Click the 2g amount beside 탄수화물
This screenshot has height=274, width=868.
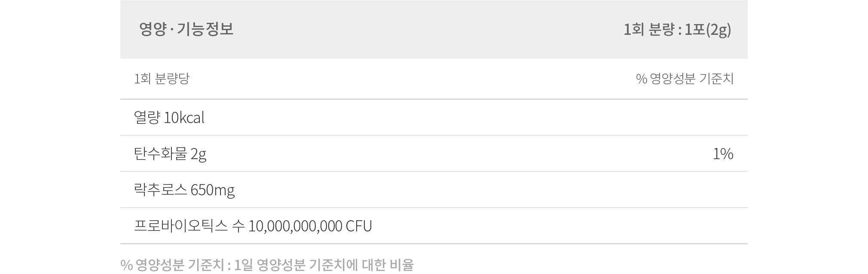coord(199,154)
